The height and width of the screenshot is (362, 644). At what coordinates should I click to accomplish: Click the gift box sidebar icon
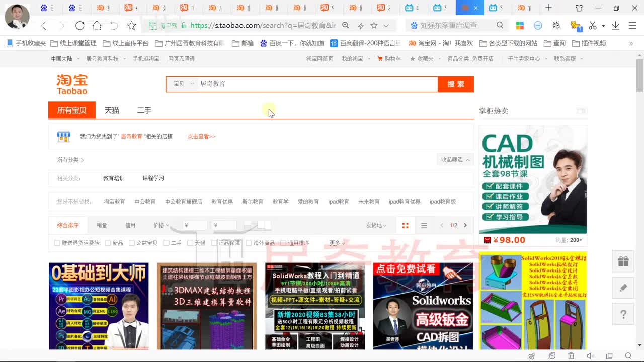click(x=623, y=261)
